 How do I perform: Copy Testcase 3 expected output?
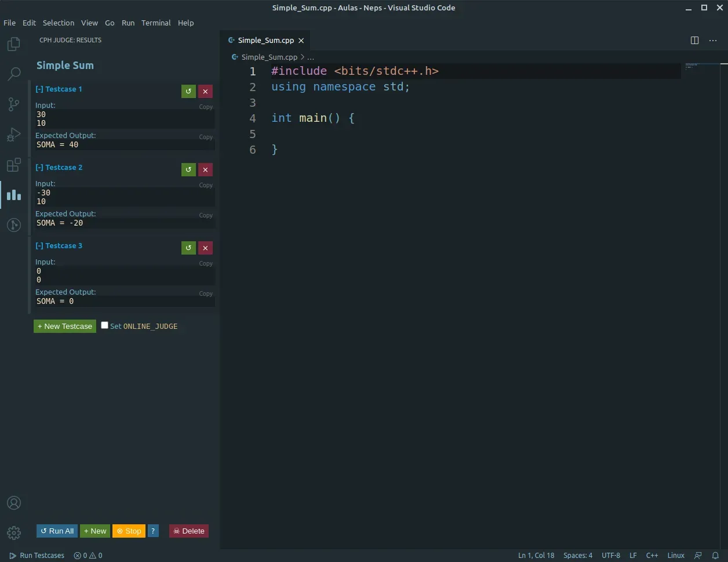click(x=206, y=293)
